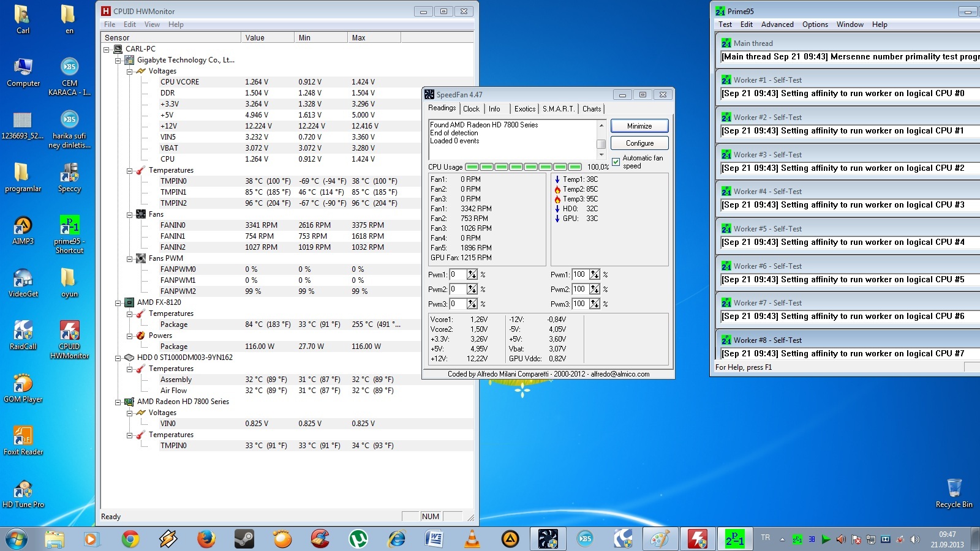The width and height of the screenshot is (980, 551).
Task: Open the AIMP3 desktop icon
Action: pos(23,231)
